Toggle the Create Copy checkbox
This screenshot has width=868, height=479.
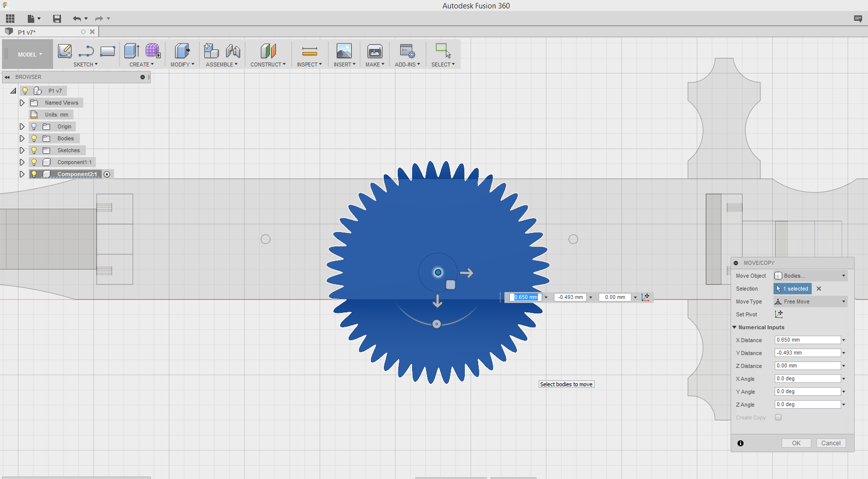778,418
